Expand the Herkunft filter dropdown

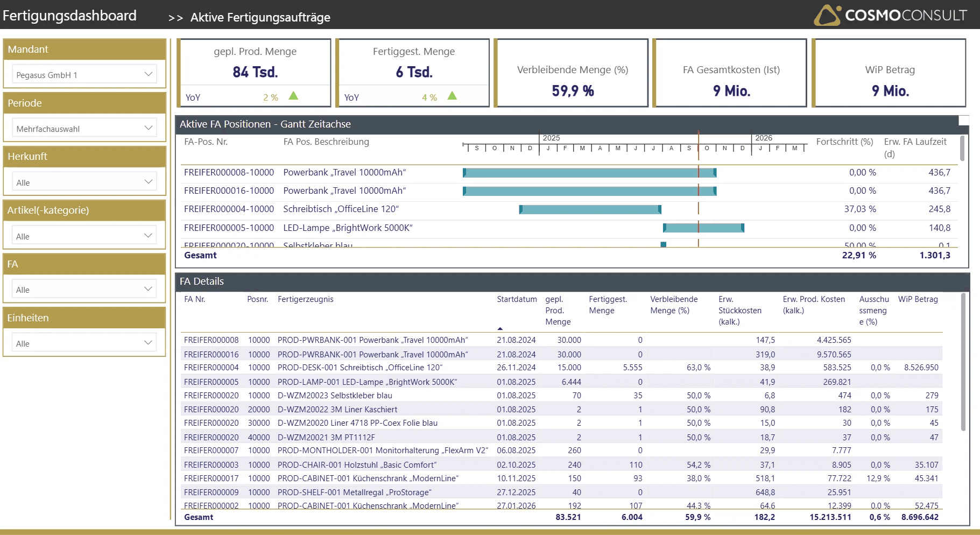pyautogui.click(x=84, y=182)
